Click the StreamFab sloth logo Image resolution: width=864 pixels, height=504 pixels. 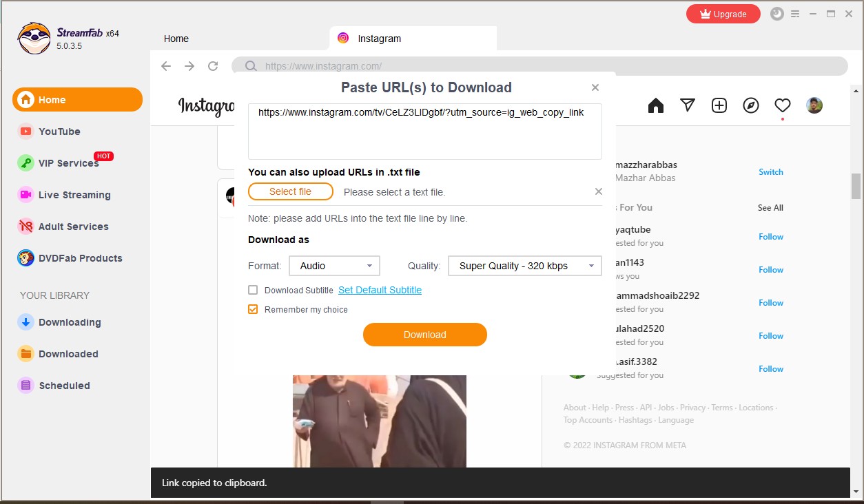34,38
